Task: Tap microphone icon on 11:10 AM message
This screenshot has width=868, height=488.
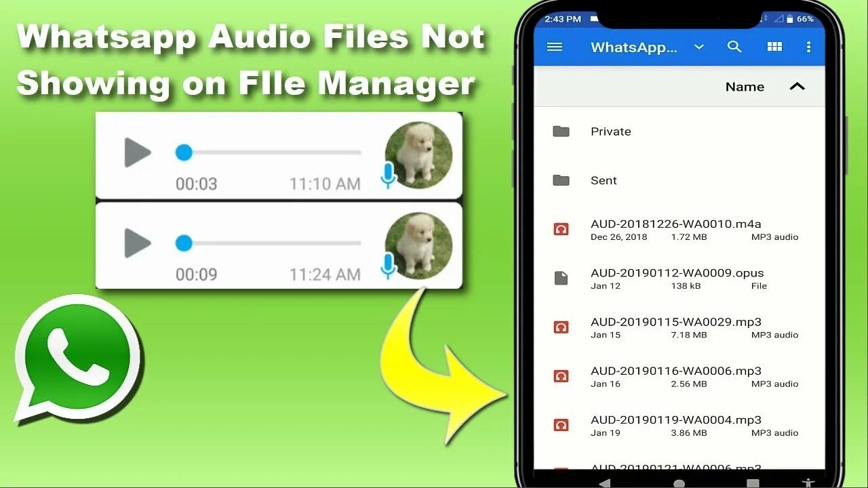Action: pos(388,176)
